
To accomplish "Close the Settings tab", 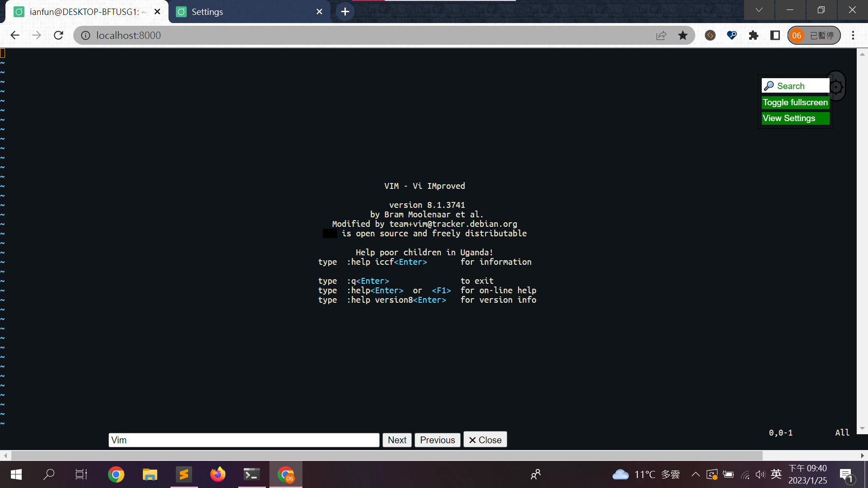I will pyautogui.click(x=320, y=12).
